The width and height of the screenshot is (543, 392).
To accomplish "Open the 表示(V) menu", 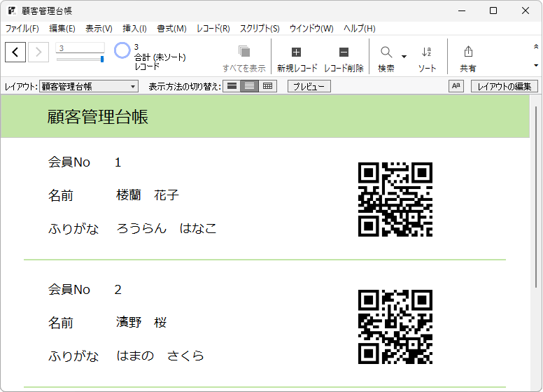I will coord(99,29).
